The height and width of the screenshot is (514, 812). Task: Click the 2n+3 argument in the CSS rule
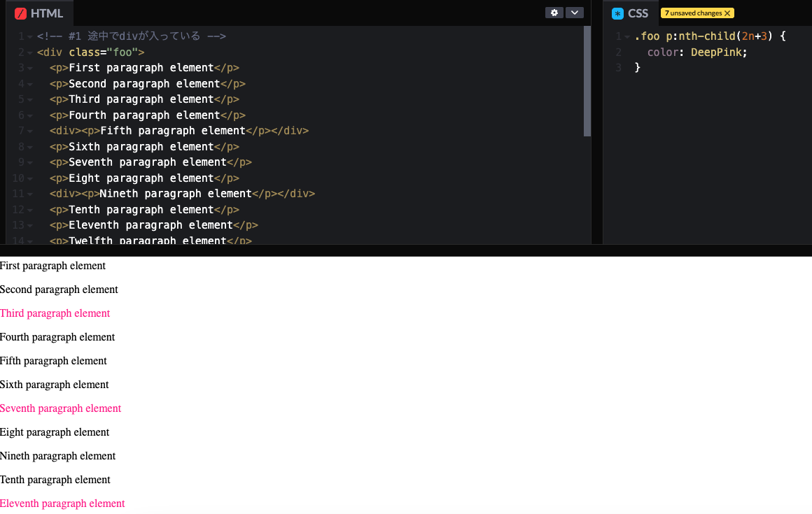pos(755,36)
